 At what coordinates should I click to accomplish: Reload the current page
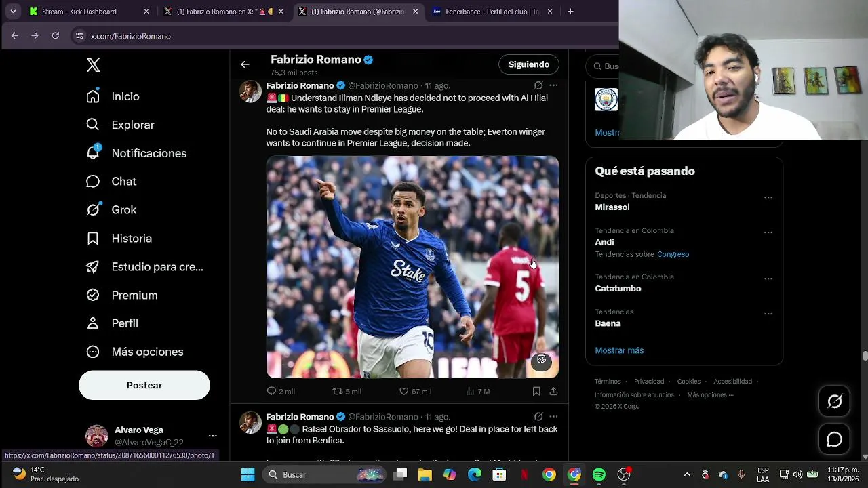(x=56, y=36)
